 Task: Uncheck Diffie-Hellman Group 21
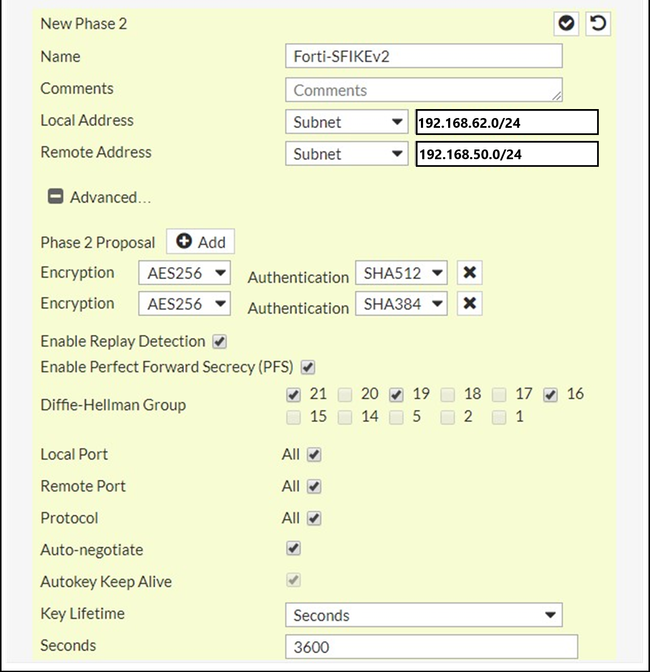tap(294, 395)
